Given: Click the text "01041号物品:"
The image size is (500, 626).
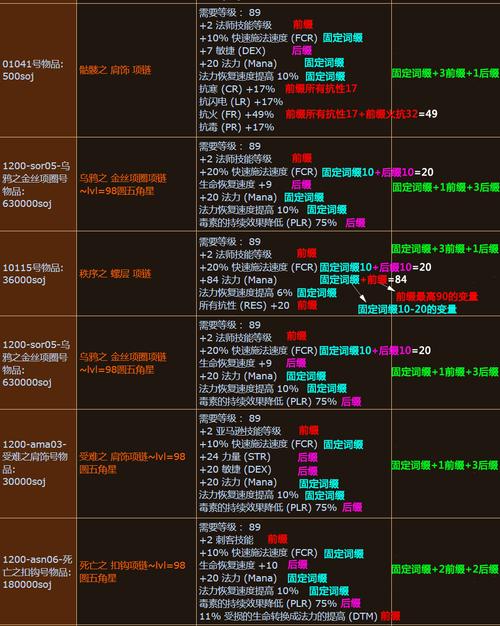Looking at the screenshot, I should 32,64.
